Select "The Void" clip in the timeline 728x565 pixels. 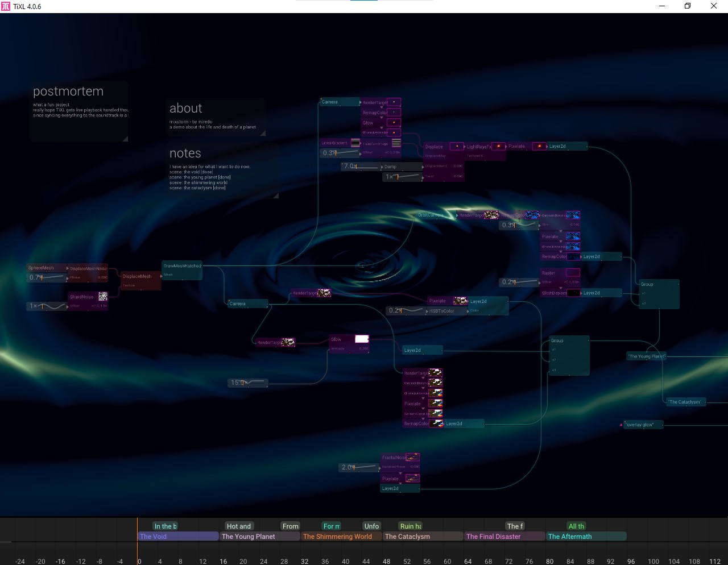click(178, 537)
